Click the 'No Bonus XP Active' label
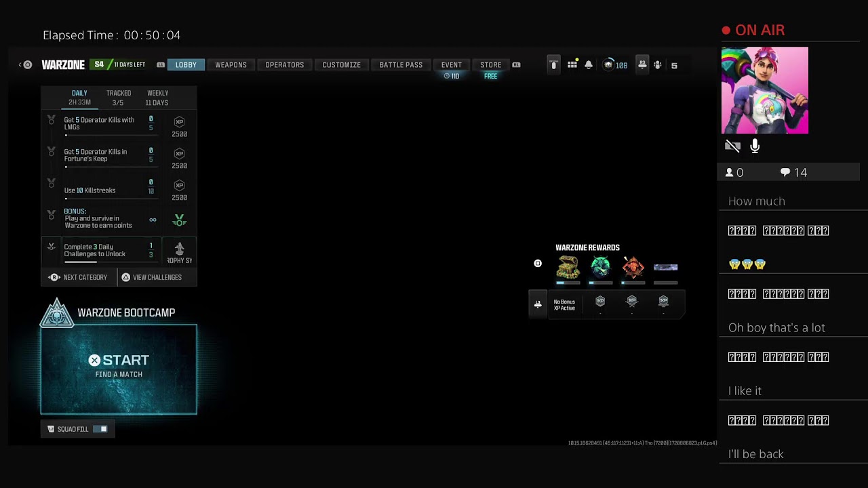 [x=564, y=305]
